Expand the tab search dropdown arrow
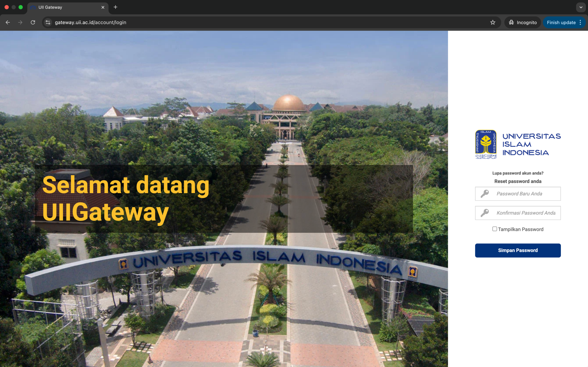This screenshot has width=588, height=367. click(581, 7)
